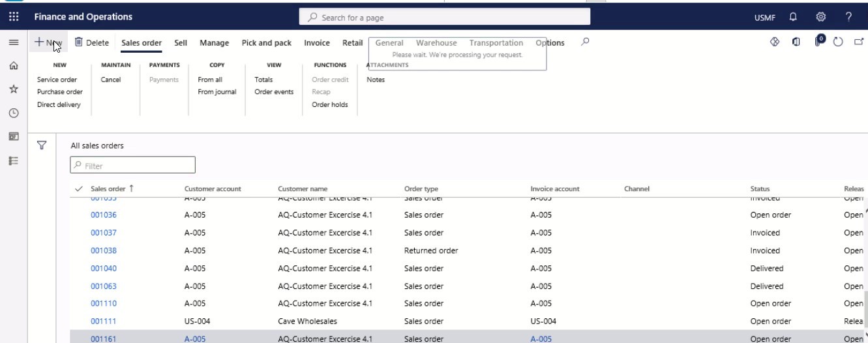Screen dimensions: 868x343
Task: Click From journal under Copy
Action: (217, 92)
